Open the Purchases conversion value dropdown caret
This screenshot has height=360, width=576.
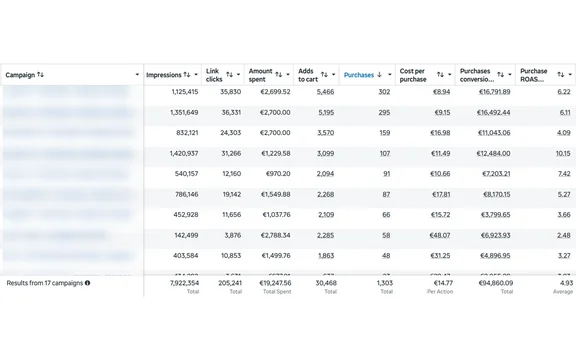coord(510,75)
